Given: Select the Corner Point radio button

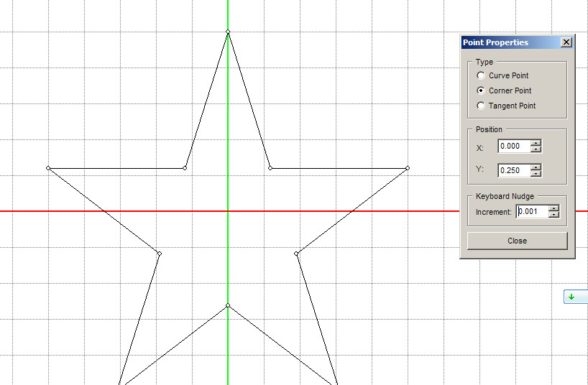Looking at the screenshot, I should pyautogui.click(x=481, y=91).
